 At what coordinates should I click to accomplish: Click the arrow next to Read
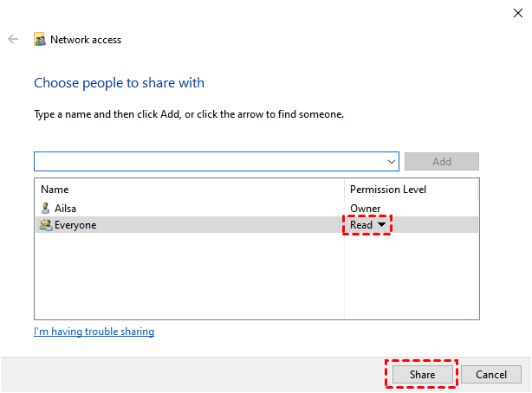381,225
